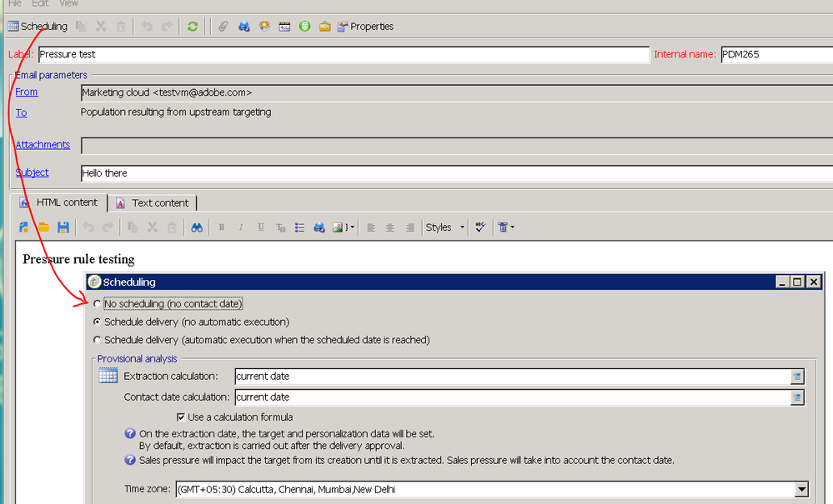Viewport: 833px width, 504px height.
Task: Click the green refresh icon
Action: point(193,27)
